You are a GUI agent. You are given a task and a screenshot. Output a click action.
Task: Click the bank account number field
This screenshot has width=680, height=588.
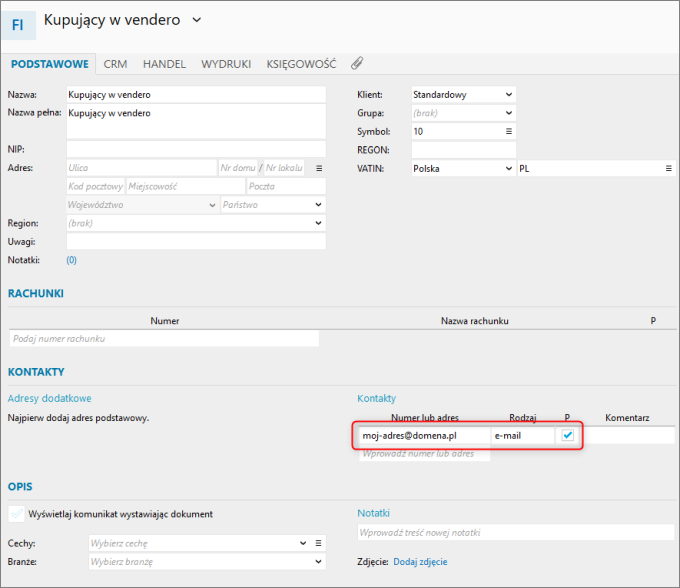(165, 339)
